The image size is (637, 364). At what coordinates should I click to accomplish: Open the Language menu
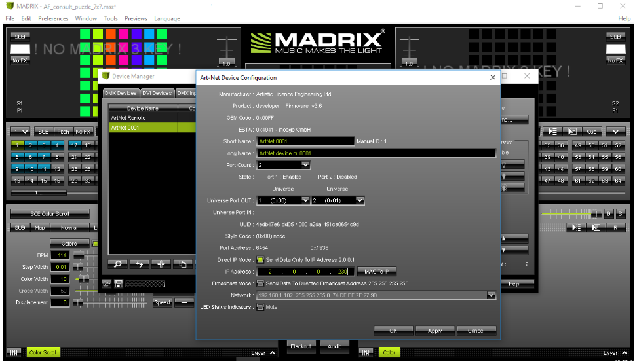166,18
